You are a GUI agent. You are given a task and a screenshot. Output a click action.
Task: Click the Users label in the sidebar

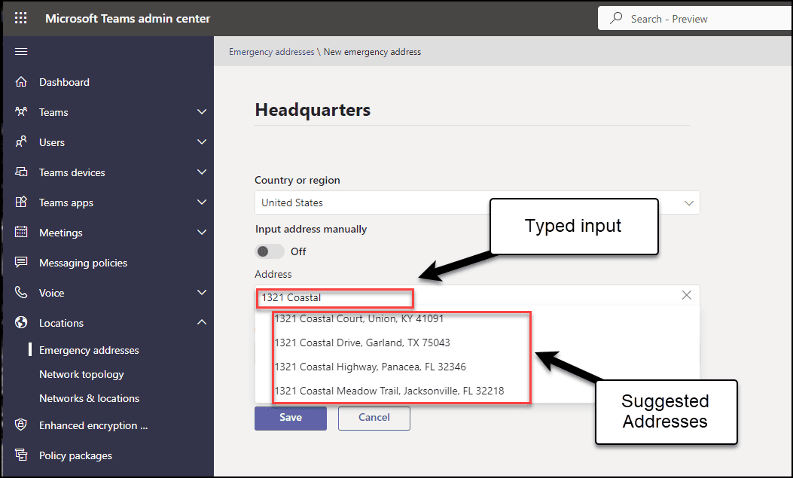[52, 142]
